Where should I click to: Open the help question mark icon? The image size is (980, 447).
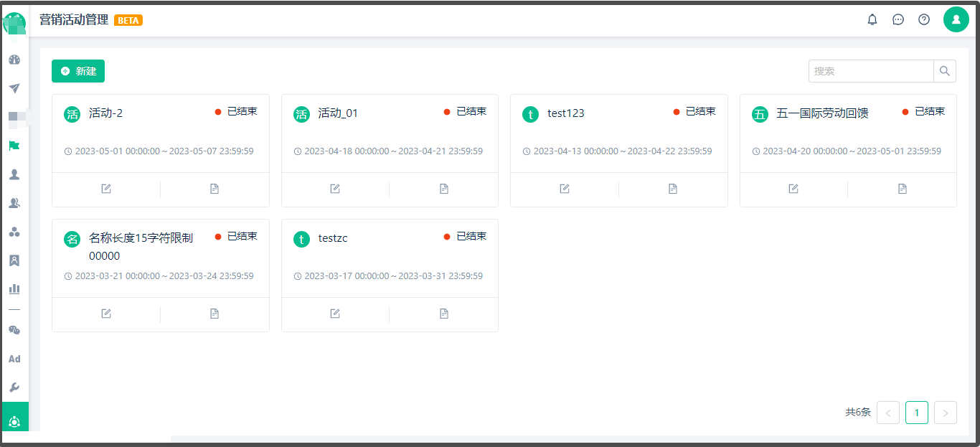coord(924,20)
